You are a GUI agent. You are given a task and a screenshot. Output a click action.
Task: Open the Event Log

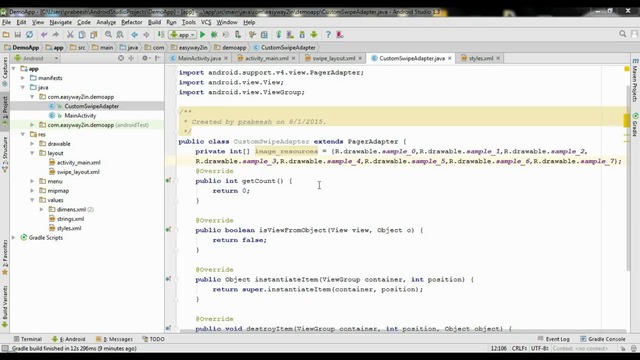pos(554,339)
